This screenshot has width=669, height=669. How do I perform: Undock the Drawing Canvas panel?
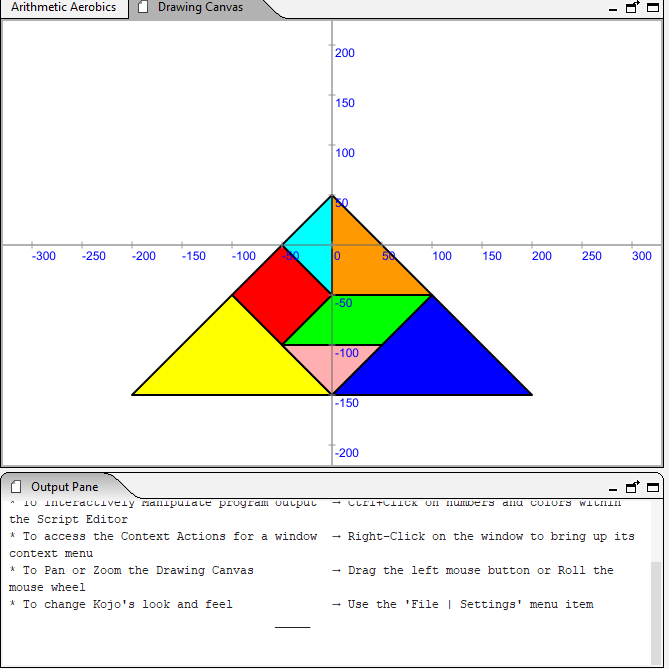[632, 7]
